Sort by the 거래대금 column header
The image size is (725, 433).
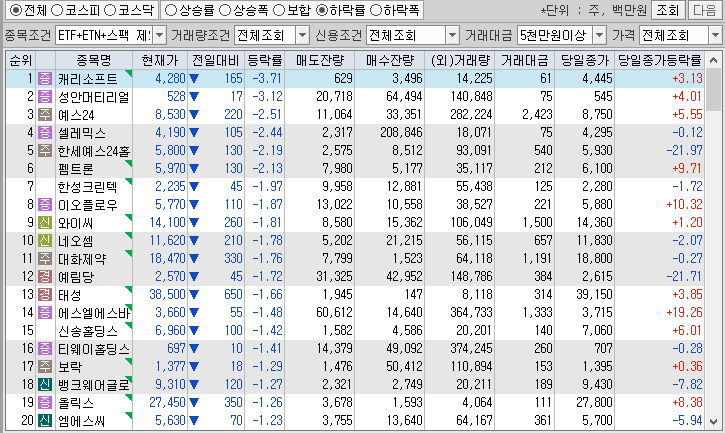pyautogui.click(x=525, y=60)
